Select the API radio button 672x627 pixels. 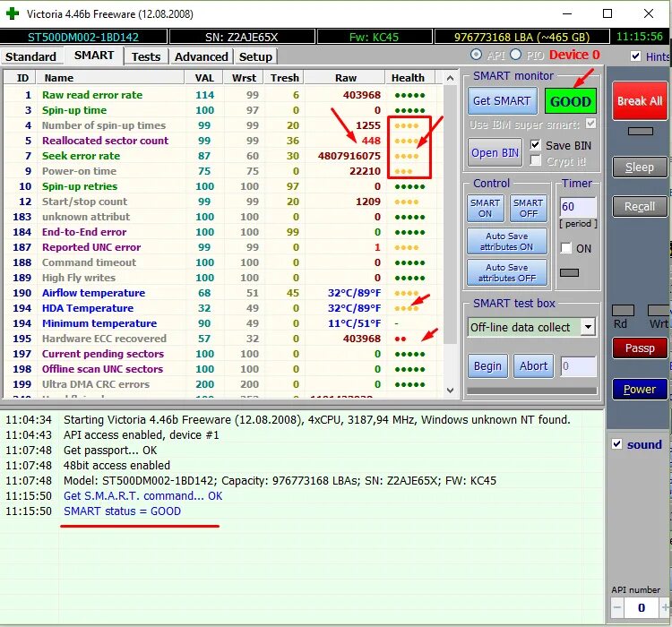[476, 55]
